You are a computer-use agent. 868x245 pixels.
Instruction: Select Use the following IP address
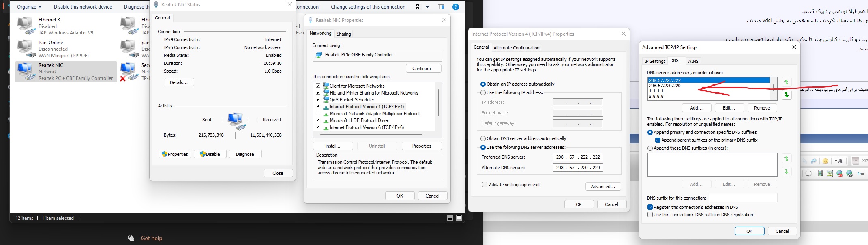coord(483,92)
